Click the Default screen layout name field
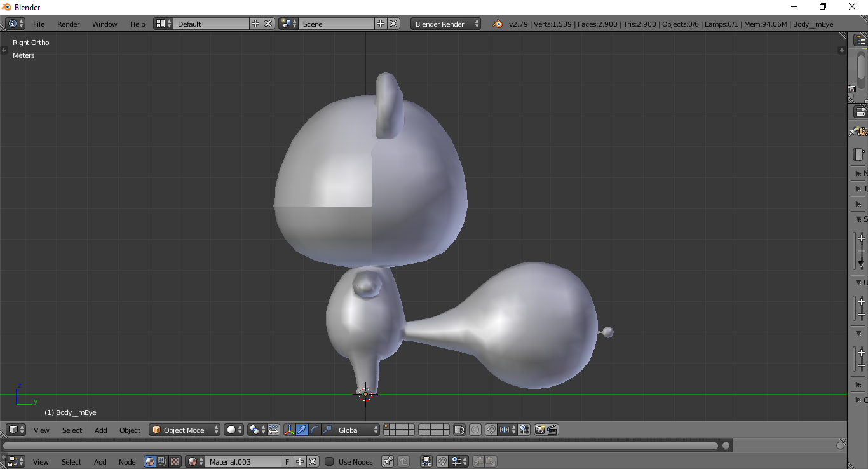 coord(212,24)
